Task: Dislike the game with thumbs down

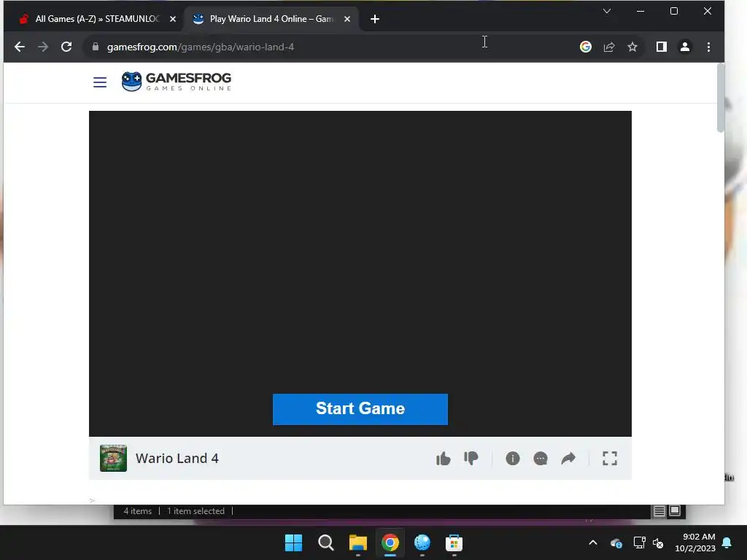Action: click(471, 458)
